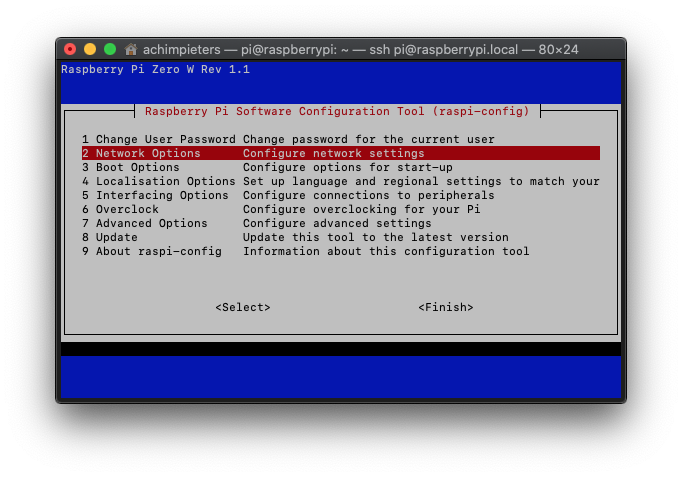Image resolution: width=682 pixels, height=477 pixels.
Task: Click description 'Set up language and regional settings'
Action: pos(372,181)
